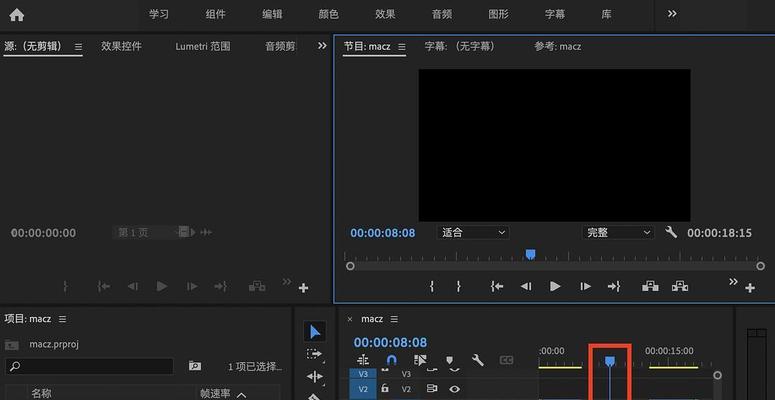Screen dimensions: 775x400
Task: Switch to the 编辑 workspace
Action: pos(272,14)
